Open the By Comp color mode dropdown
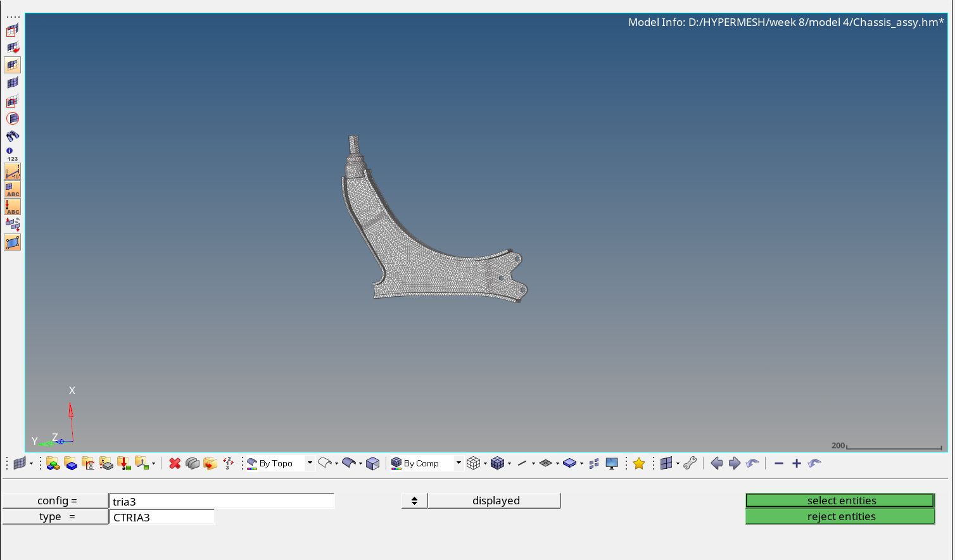 (457, 463)
